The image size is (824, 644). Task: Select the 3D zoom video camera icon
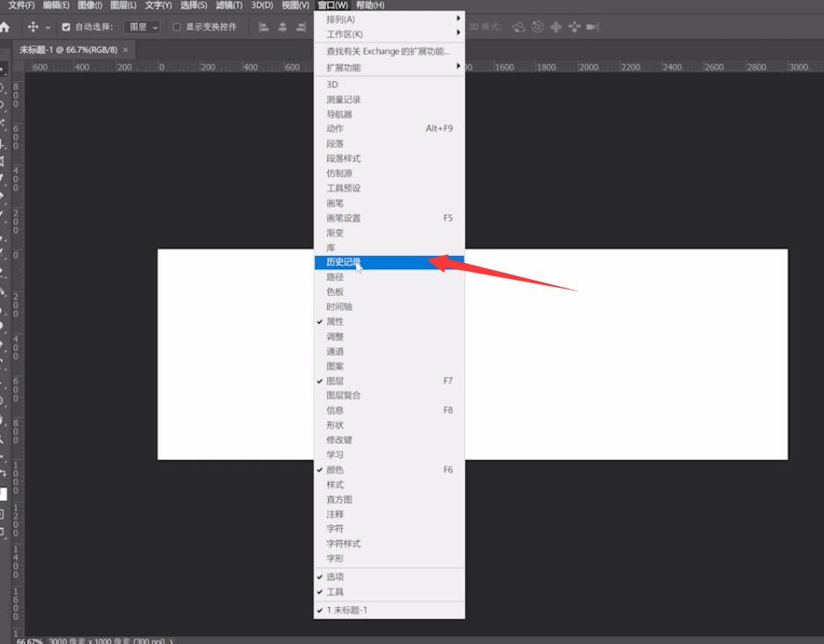[x=593, y=26]
